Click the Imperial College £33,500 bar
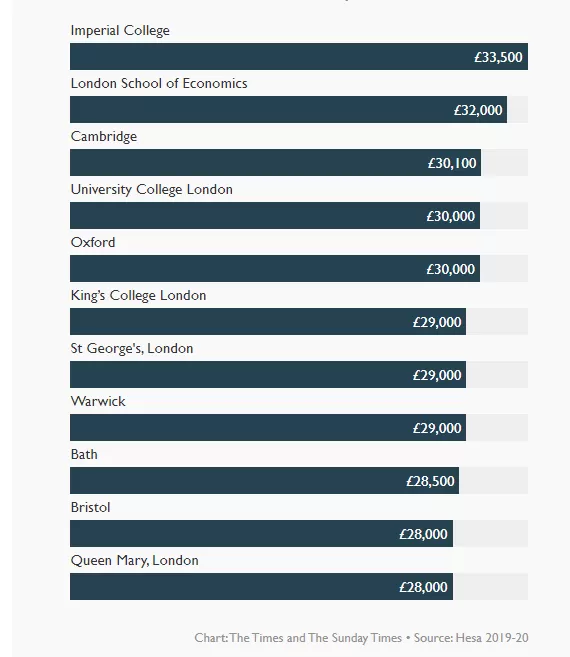The image size is (570, 657). 299,57
